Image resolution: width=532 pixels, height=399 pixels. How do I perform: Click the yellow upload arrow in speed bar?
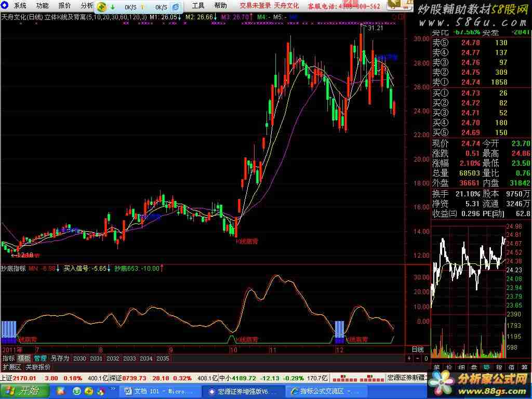pyautogui.click(x=142, y=7)
